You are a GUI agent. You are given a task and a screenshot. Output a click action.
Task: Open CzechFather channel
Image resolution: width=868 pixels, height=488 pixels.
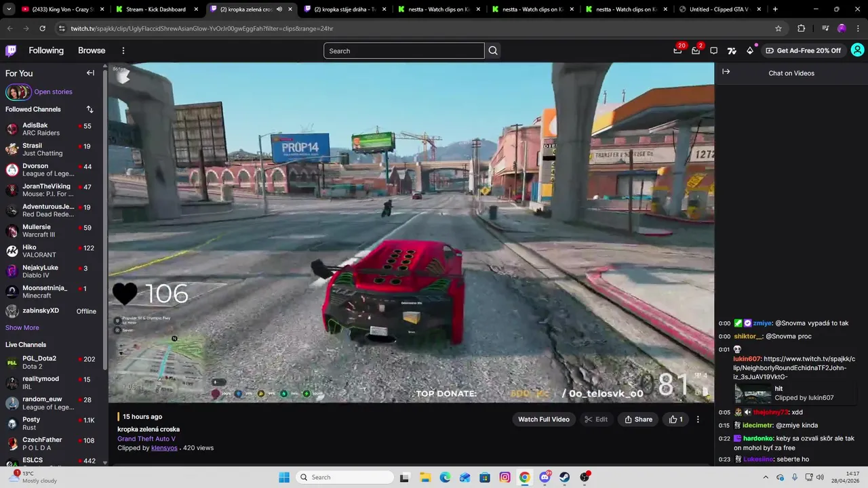51,443
